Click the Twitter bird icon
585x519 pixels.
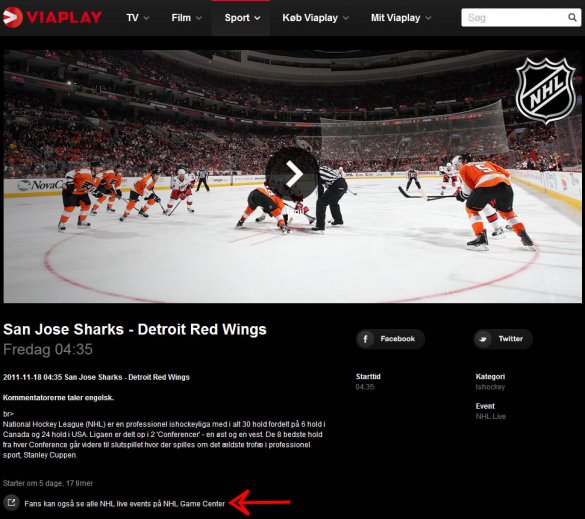[x=483, y=339]
